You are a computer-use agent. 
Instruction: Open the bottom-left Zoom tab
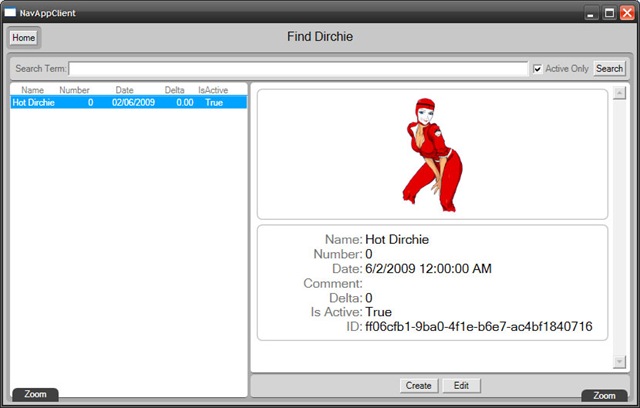coord(35,395)
